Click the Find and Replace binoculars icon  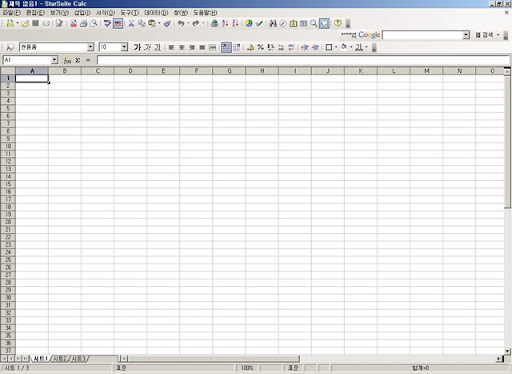[273, 23]
